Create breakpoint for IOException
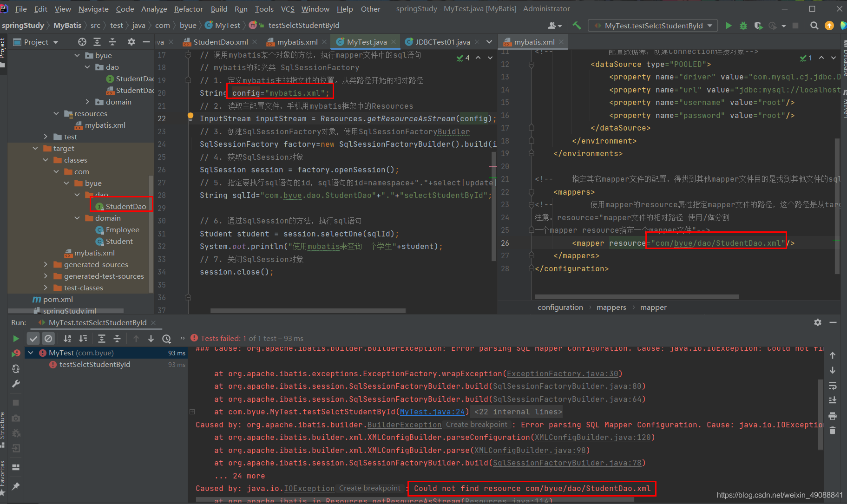The height and width of the screenshot is (504, 847). 369,488
